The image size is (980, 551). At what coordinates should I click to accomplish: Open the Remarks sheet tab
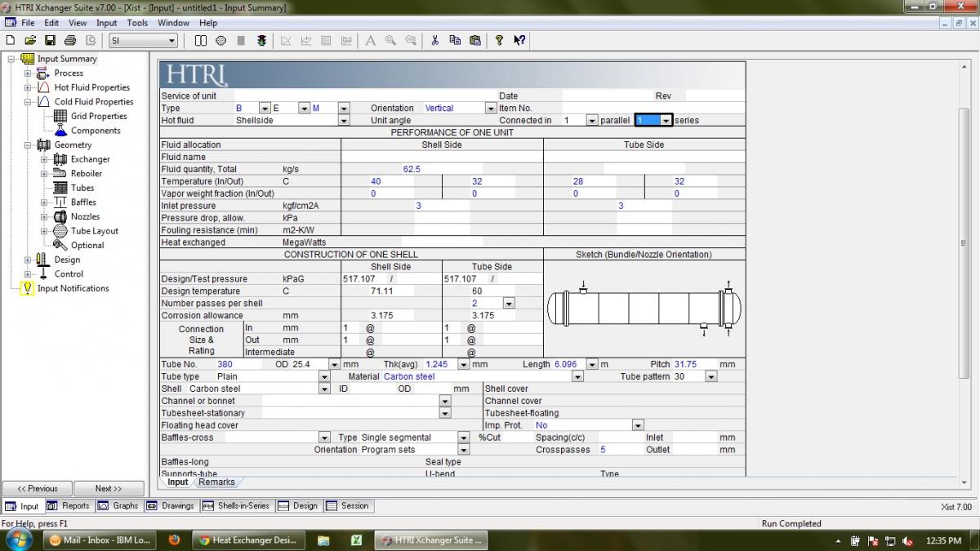tap(216, 482)
